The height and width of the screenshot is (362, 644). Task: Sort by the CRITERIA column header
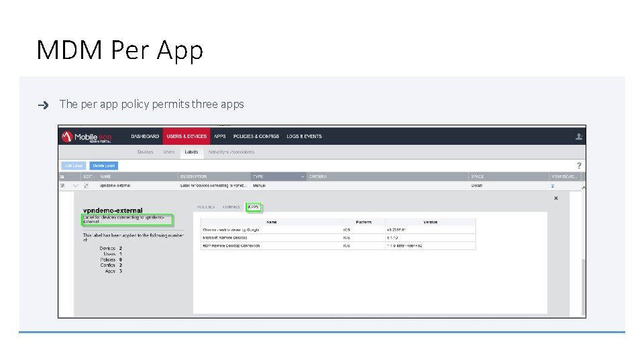tap(318, 176)
